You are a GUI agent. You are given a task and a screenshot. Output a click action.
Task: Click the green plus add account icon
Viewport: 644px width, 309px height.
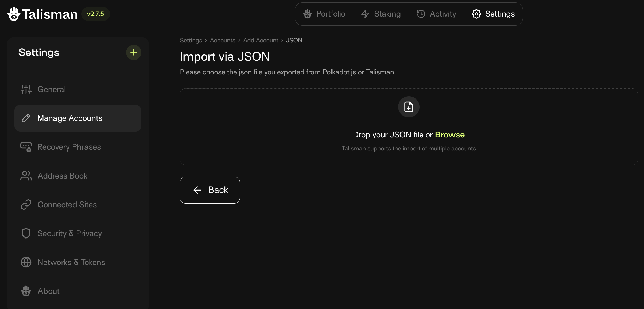point(134,52)
